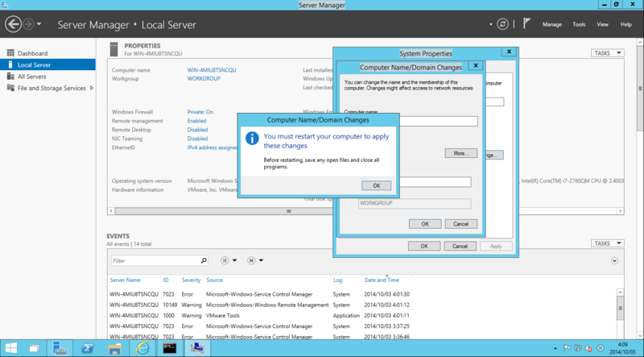Viewport: 644px width, 357px height.
Task: Click the events list vertical scrollbar
Action: point(620,308)
